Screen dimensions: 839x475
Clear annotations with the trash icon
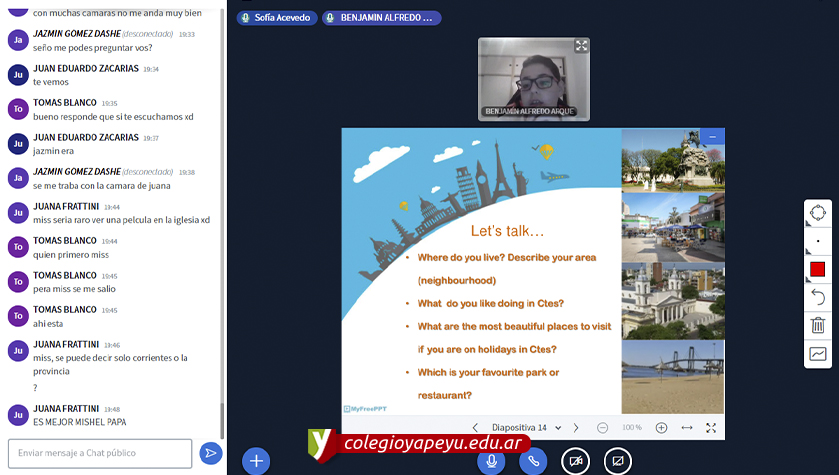818,325
